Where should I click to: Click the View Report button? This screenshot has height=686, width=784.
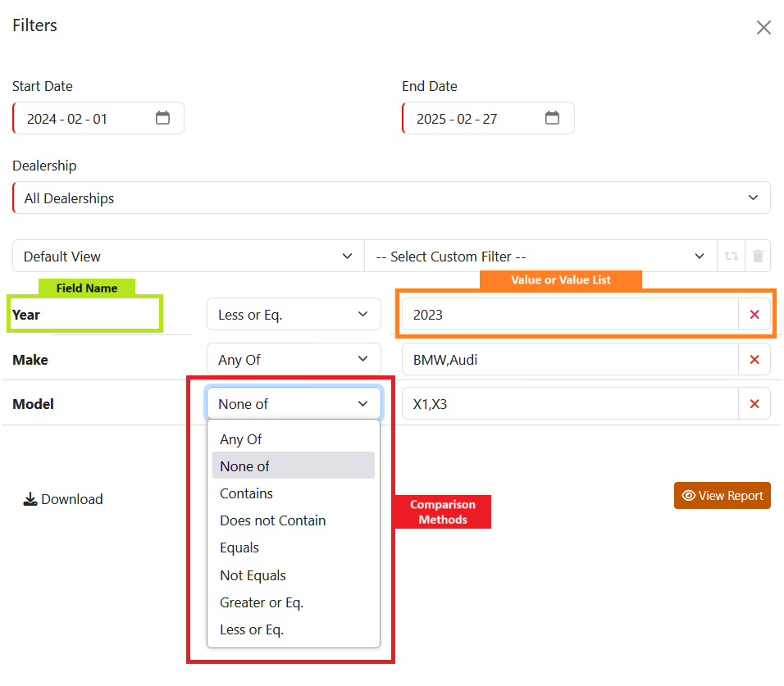(722, 496)
